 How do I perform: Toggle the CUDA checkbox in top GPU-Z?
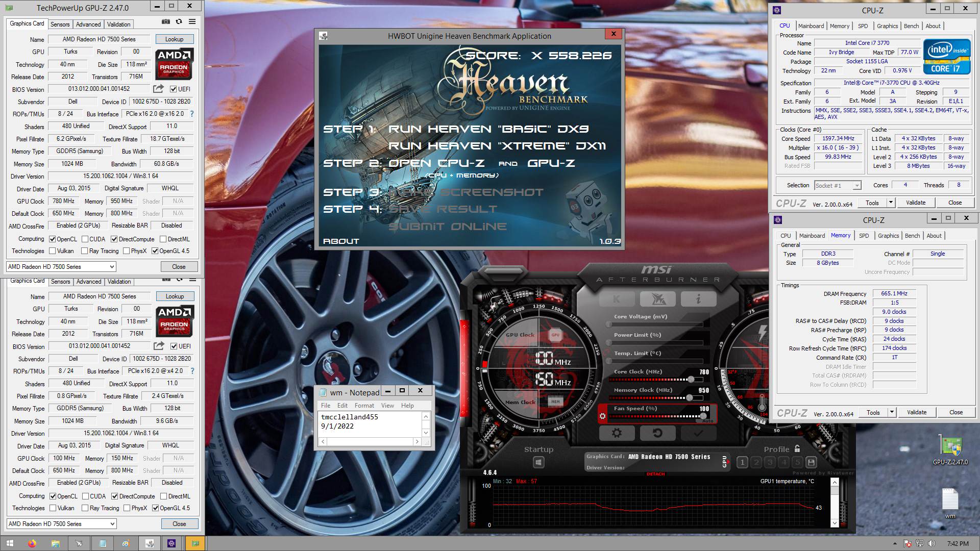84,239
